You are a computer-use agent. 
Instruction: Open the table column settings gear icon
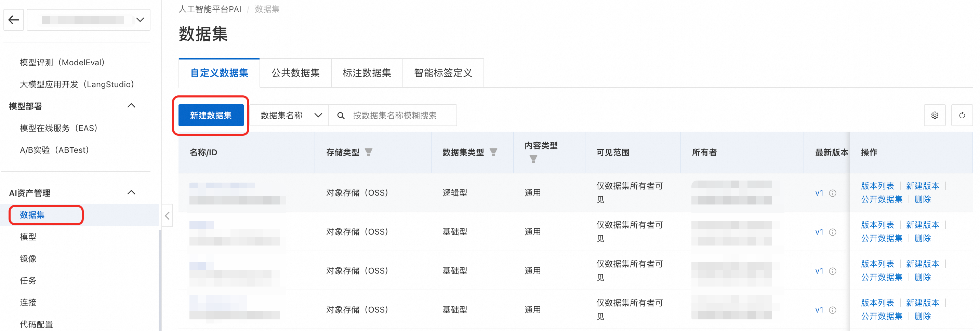935,115
